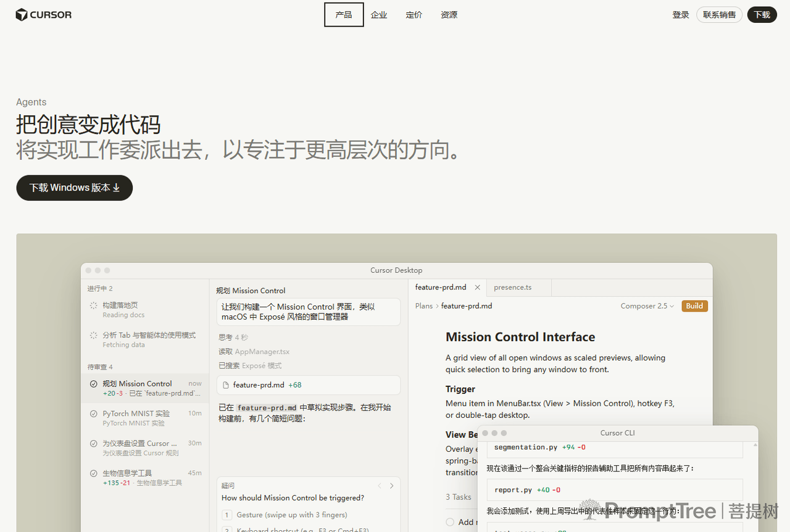Check the first task checkbox under 3 Tasks

click(450, 522)
